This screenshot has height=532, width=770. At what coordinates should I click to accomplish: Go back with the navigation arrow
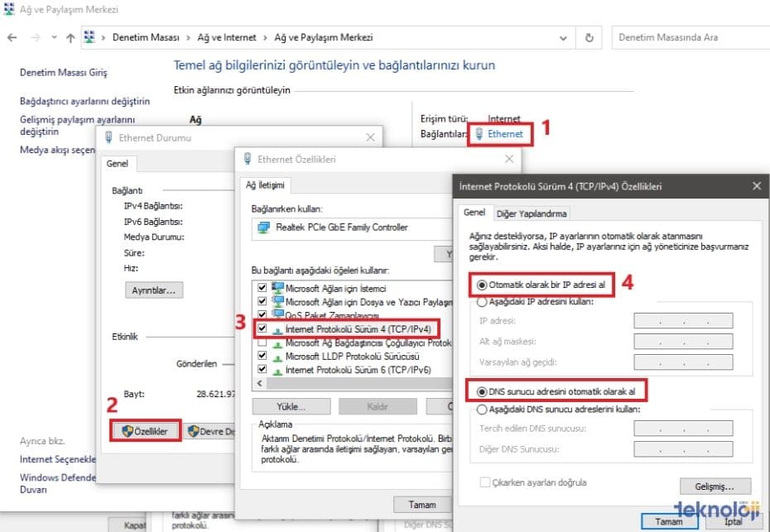click(12, 38)
